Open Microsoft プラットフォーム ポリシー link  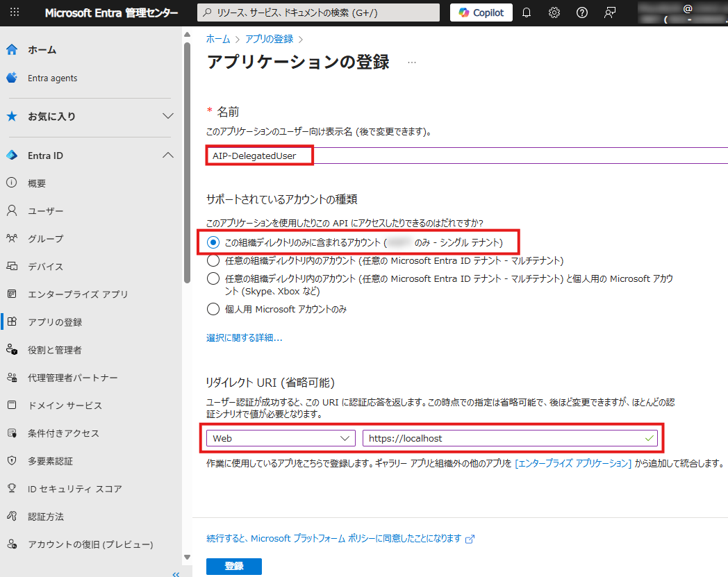pyautogui.click(x=340, y=539)
